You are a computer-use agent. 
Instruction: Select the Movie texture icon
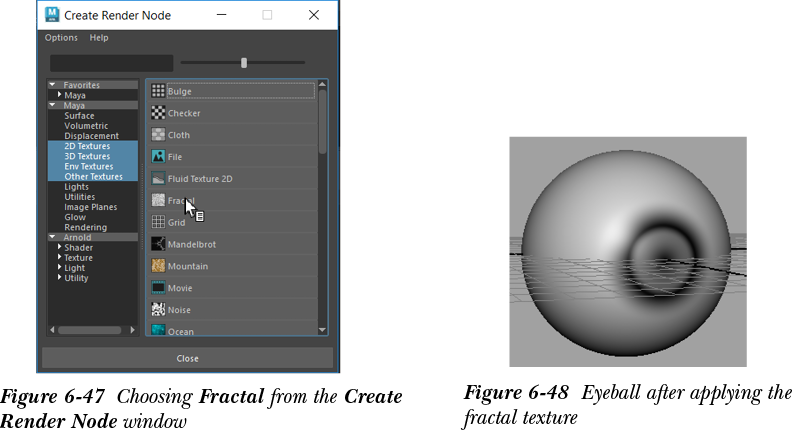158,287
